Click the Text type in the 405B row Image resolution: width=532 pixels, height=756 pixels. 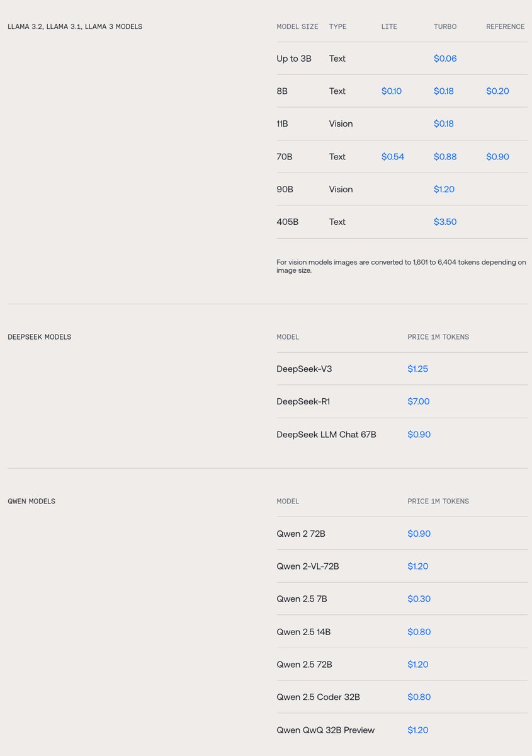(337, 222)
